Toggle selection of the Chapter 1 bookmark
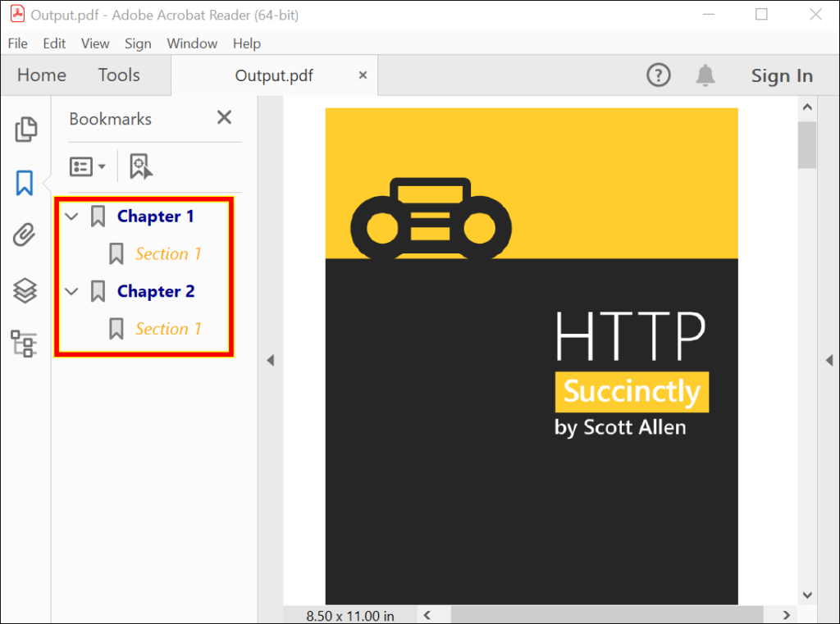 pyautogui.click(x=156, y=216)
